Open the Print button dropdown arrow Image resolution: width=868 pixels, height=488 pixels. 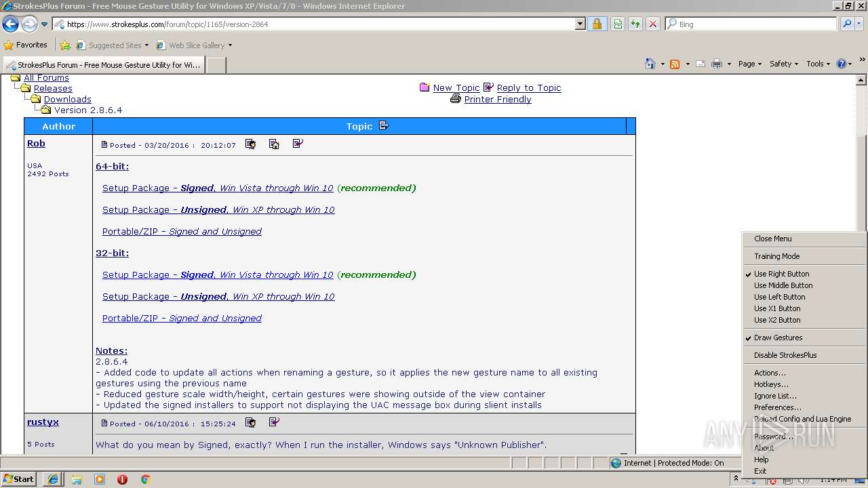pyautogui.click(x=729, y=64)
